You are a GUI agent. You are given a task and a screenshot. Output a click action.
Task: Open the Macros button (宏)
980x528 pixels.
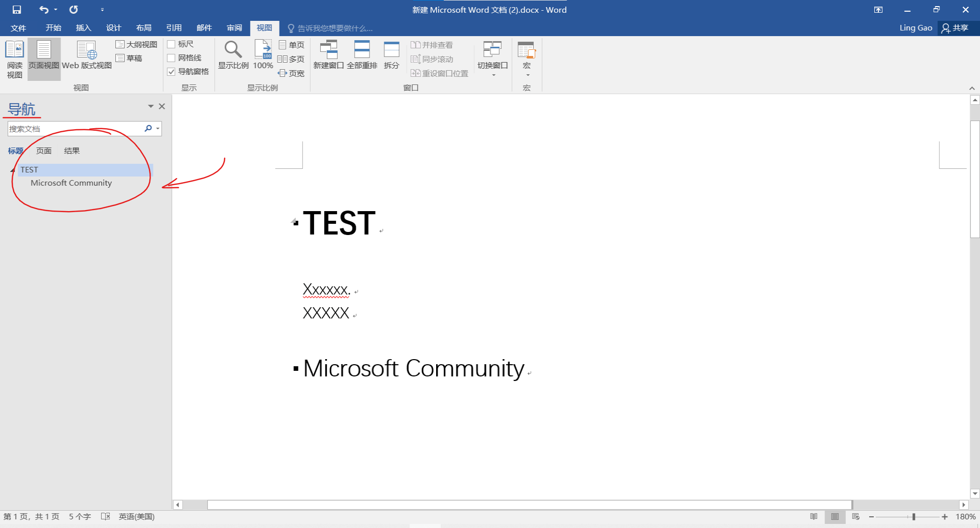click(x=527, y=59)
